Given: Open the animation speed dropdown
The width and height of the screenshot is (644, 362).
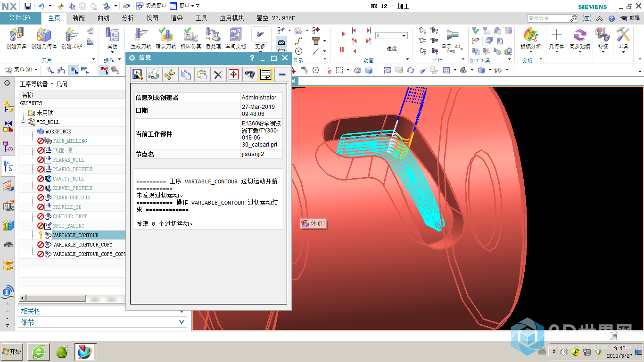Looking at the screenshot, I should [x=404, y=36].
